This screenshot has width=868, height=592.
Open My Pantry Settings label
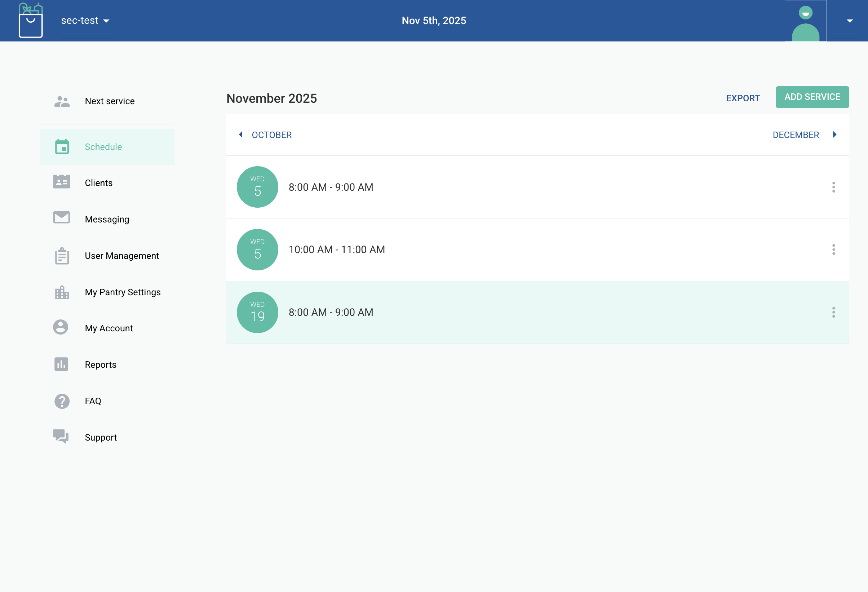point(123,292)
